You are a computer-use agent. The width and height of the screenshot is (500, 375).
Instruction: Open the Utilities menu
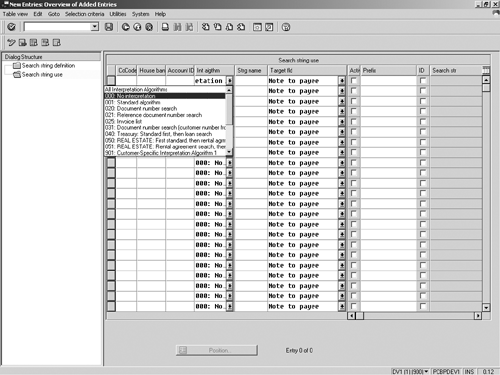pos(118,14)
